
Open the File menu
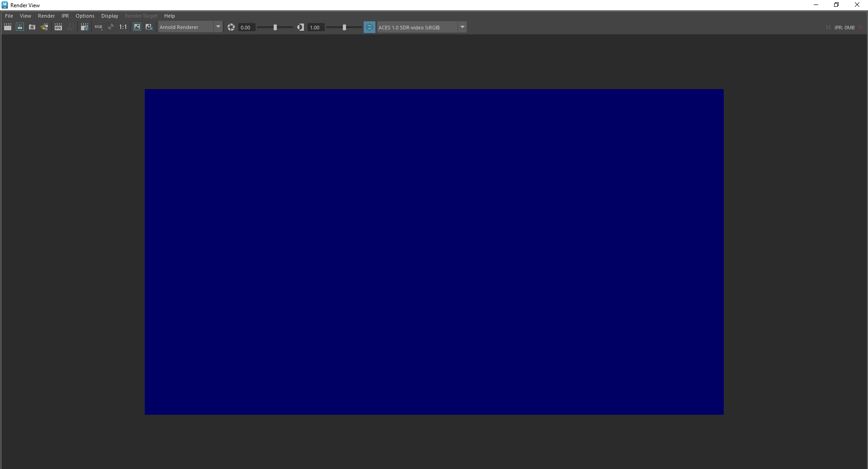(x=9, y=16)
